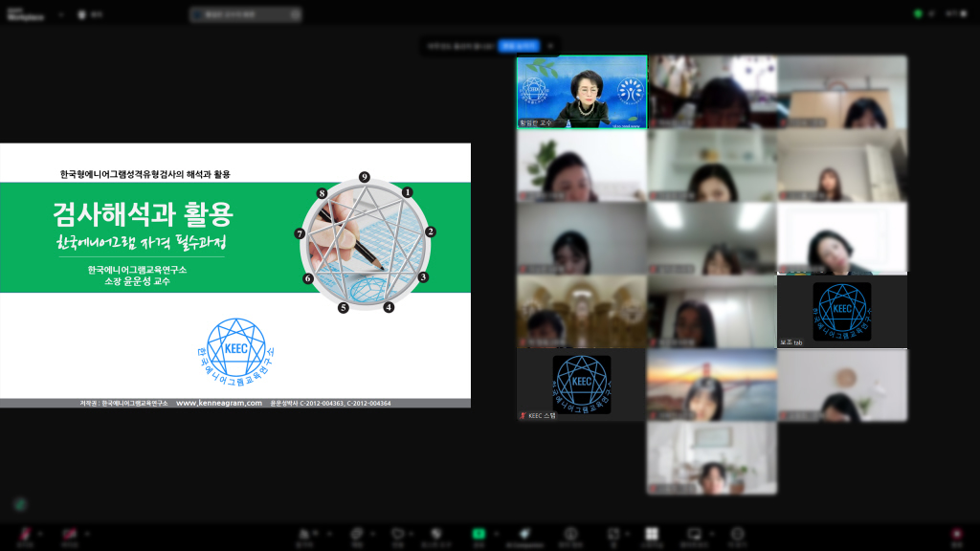Open the Chat panel icon
The height and width of the screenshot is (551, 980).
pyautogui.click(x=356, y=536)
